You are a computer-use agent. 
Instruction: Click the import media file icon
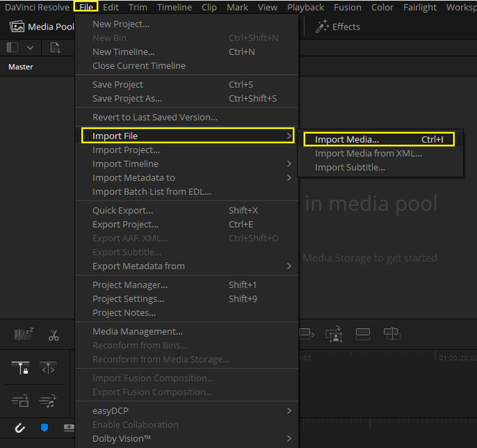[x=55, y=48]
